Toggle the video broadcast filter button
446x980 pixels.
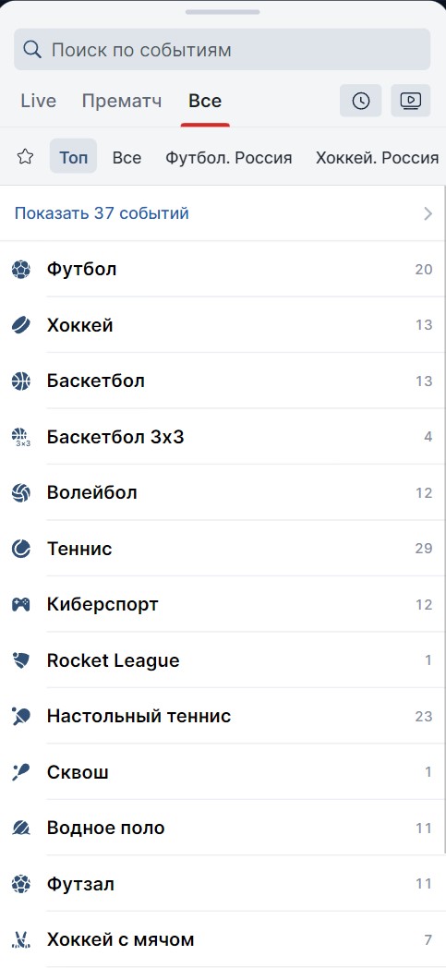pos(410,101)
